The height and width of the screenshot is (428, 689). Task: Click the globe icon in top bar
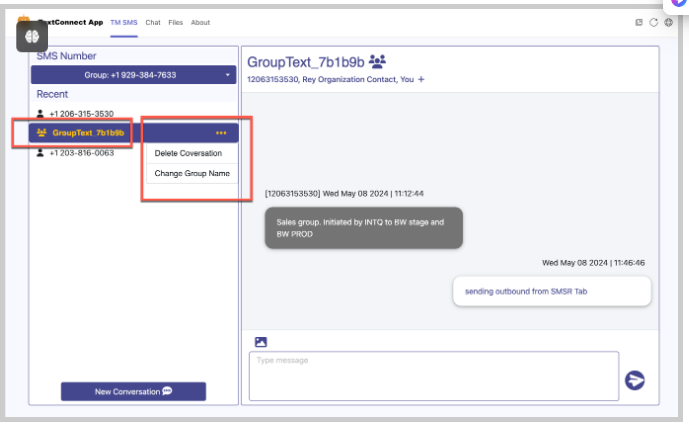[667, 22]
